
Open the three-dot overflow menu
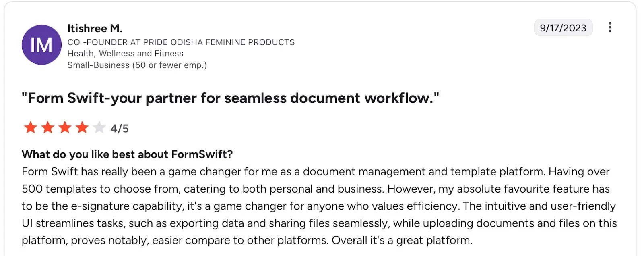(610, 27)
